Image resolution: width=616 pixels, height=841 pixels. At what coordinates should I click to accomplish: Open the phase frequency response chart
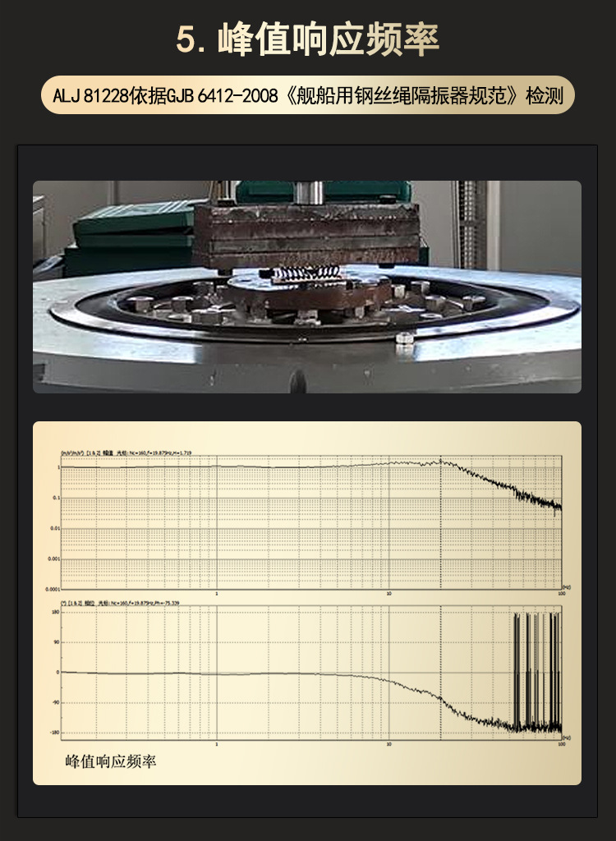[311, 673]
